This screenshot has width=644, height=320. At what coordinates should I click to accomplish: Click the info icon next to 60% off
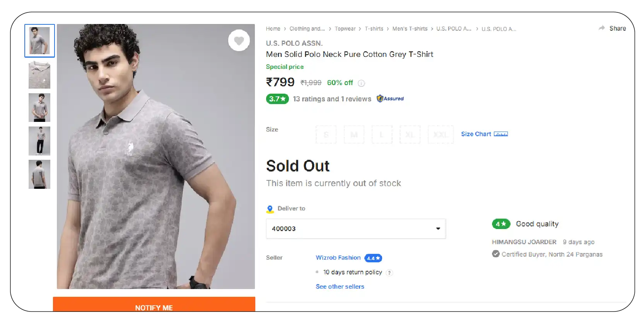(x=361, y=83)
